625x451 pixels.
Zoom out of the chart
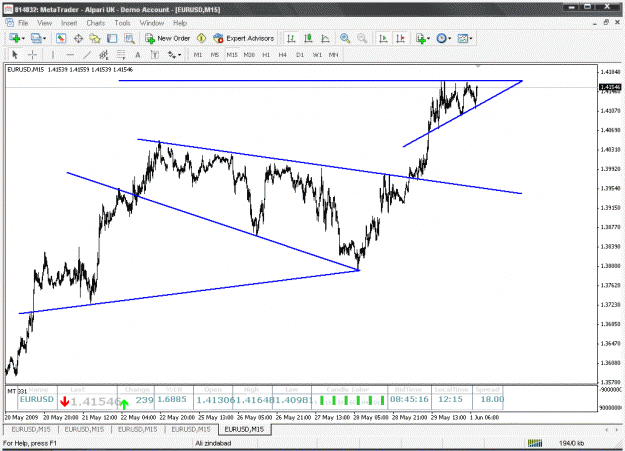362,38
